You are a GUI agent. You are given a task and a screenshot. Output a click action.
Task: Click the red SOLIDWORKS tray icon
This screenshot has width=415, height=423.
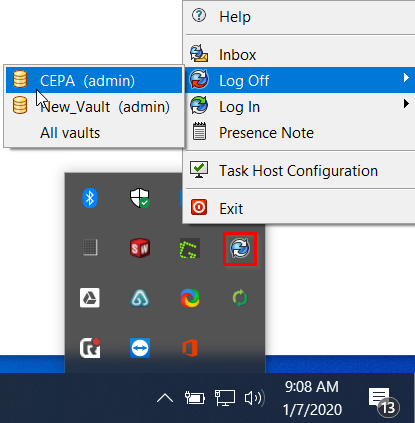tap(140, 248)
